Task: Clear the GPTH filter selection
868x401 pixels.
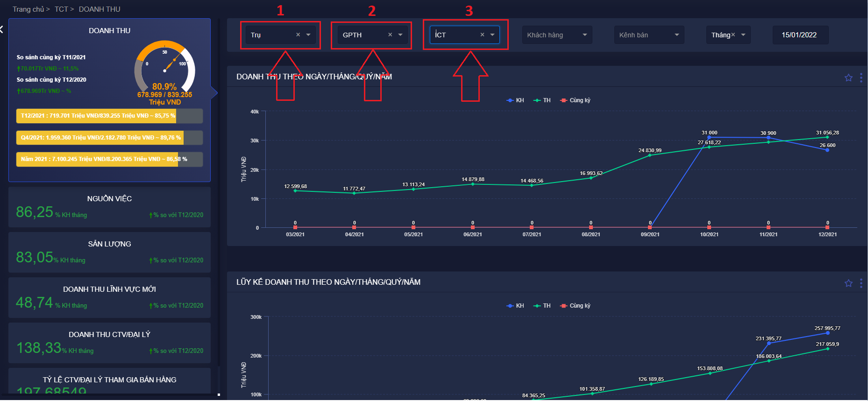Action: [x=390, y=35]
